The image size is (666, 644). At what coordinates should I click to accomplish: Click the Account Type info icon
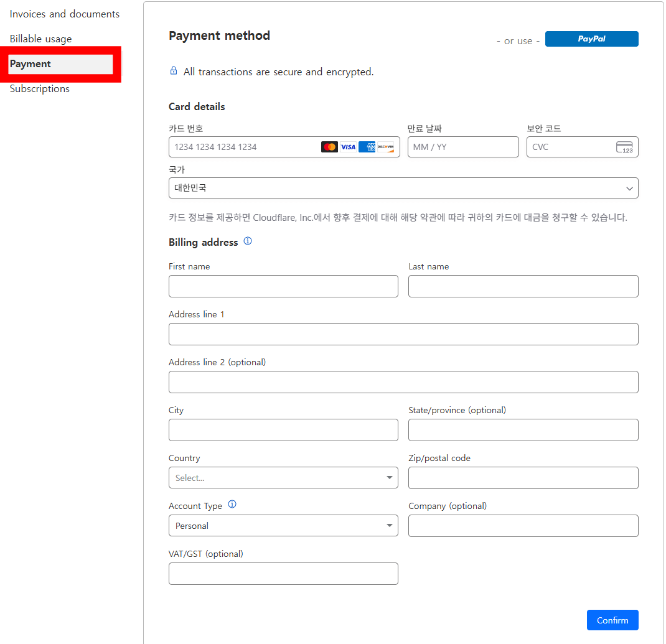232,504
